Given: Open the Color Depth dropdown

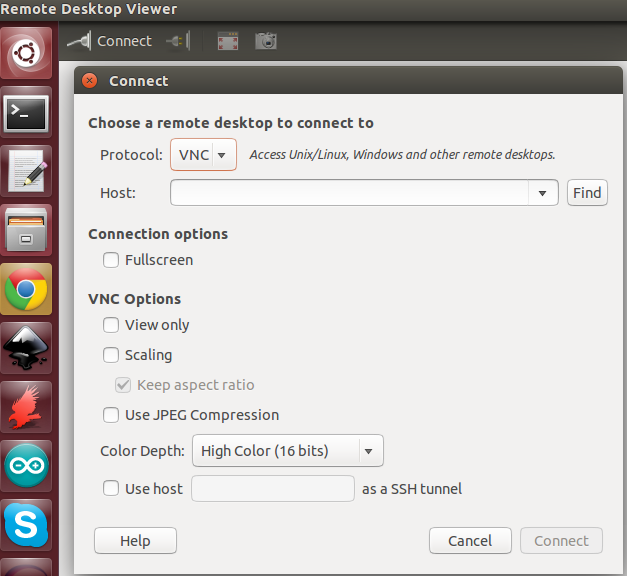Looking at the screenshot, I should (x=287, y=451).
